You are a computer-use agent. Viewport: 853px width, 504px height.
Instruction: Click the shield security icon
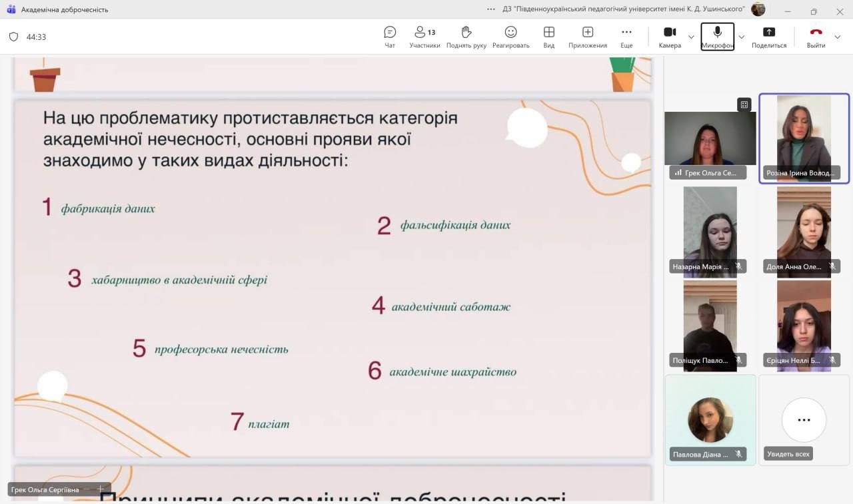click(13, 37)
